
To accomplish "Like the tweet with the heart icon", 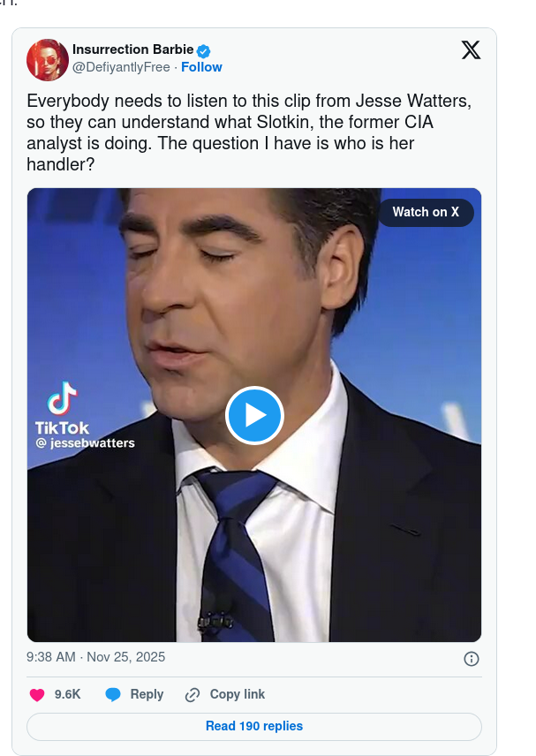I will point(37,695).
